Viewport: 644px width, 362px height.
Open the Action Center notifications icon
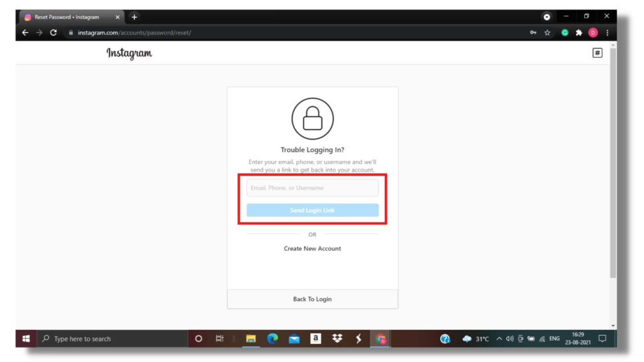602,339
